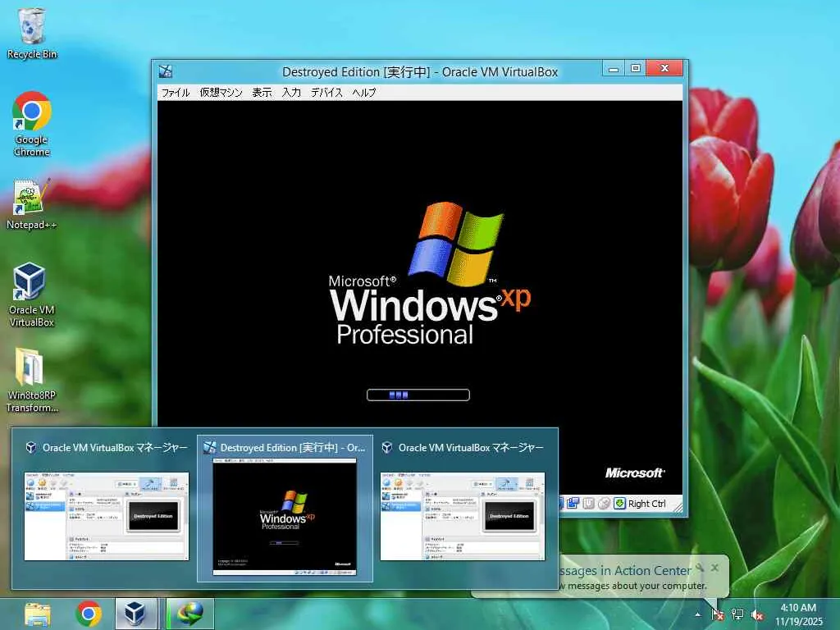This screenshot has height=630, width=840.
Task: Launch Google Chrome from the desktop shortcut
Action: coord(32,124)
